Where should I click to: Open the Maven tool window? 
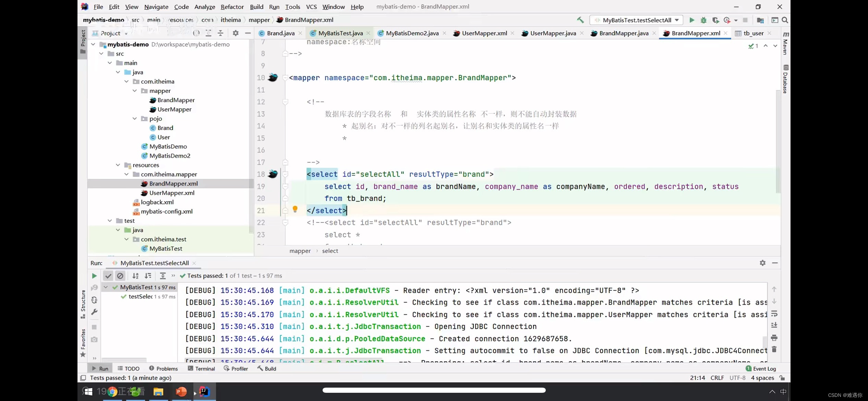(x=786, y=43)
